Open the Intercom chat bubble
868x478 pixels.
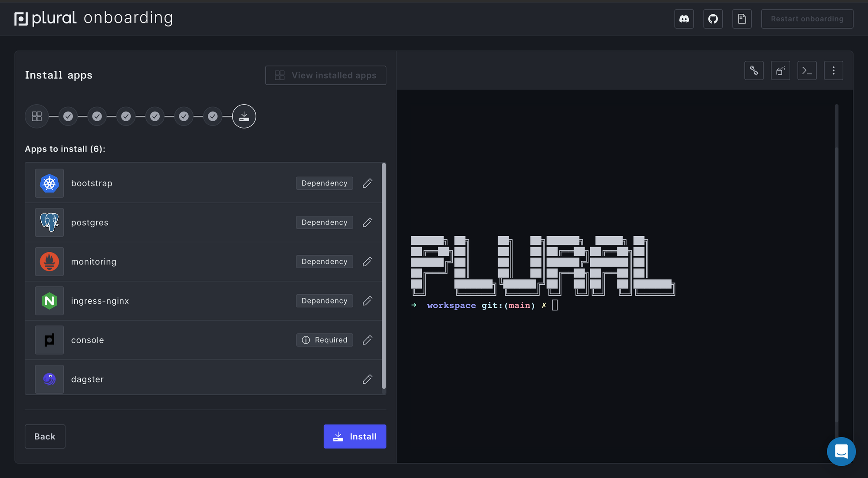pos(841,452)
